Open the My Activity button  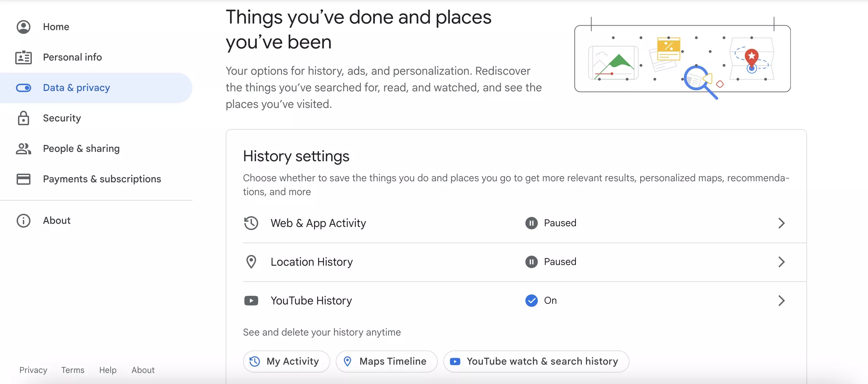click(x=286, y=362)
